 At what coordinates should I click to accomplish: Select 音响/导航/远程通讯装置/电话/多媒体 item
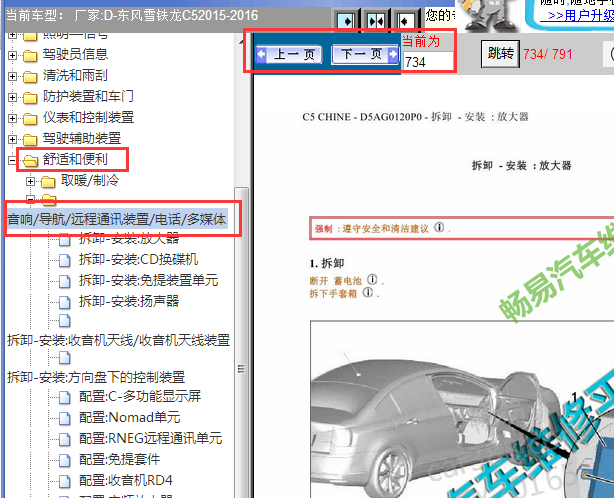117,219
